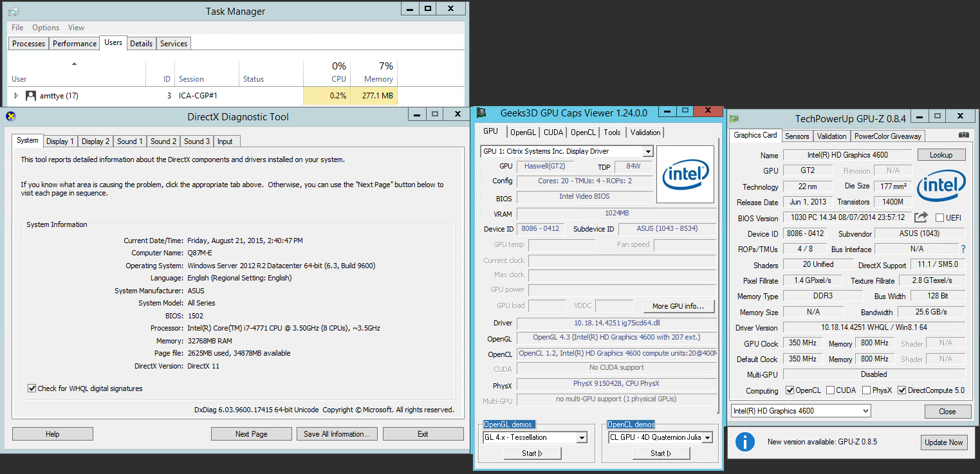Open the GL 4.x - Tessellation demo dropdown
Viewport: 980px width, 474px height.
pos(582,438)
